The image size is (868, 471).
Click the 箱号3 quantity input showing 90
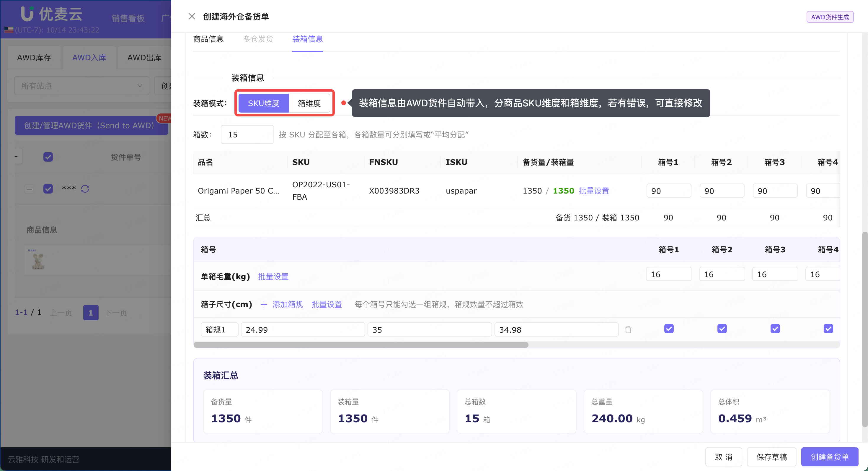775,191
